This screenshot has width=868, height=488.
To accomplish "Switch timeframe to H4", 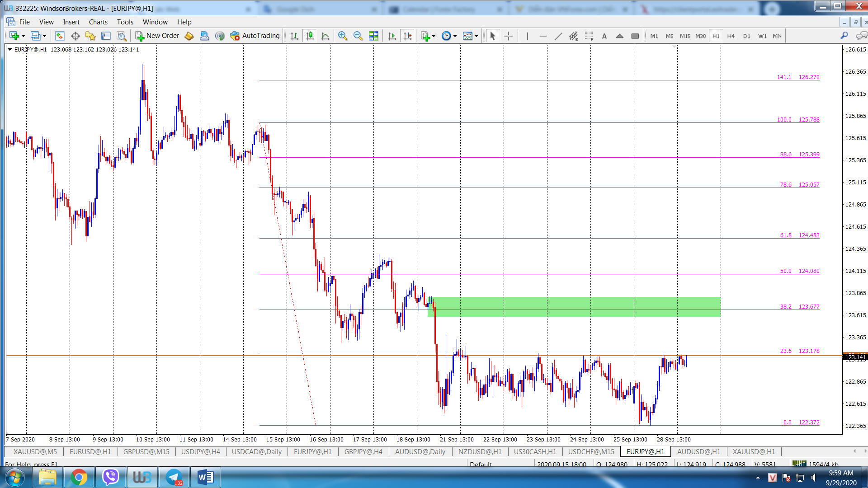I will (731, 36).
